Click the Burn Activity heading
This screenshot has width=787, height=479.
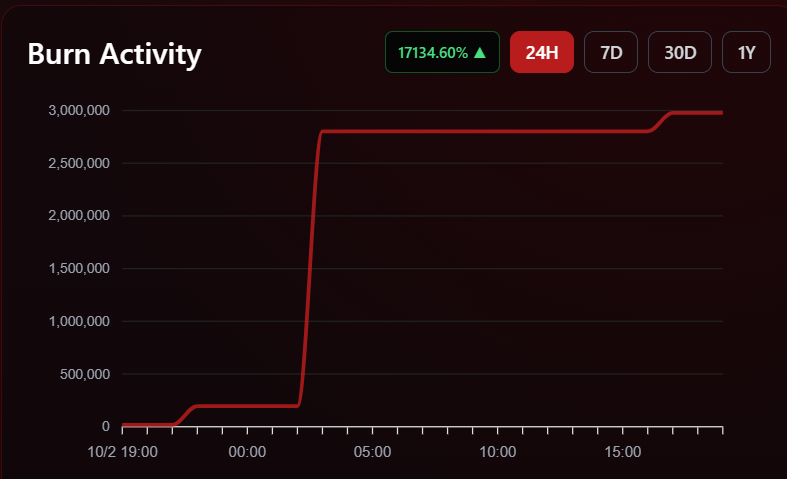coord(114,54)
